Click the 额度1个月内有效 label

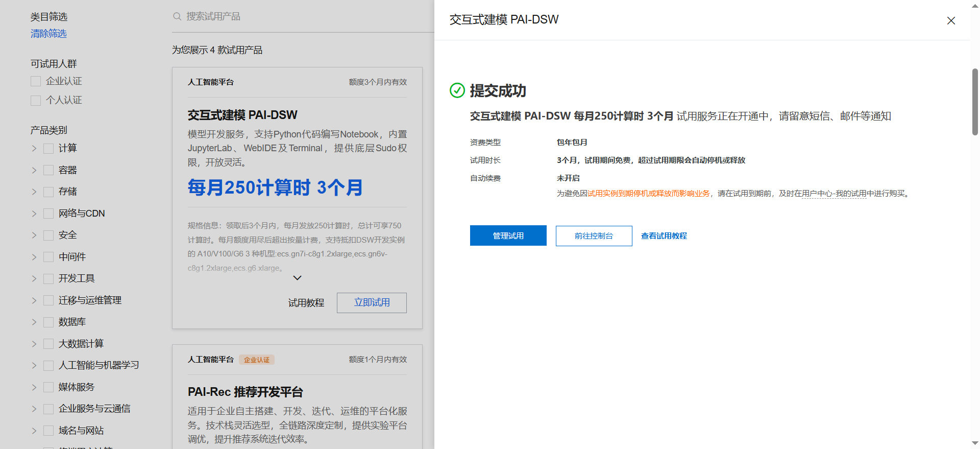coord(378,360)
